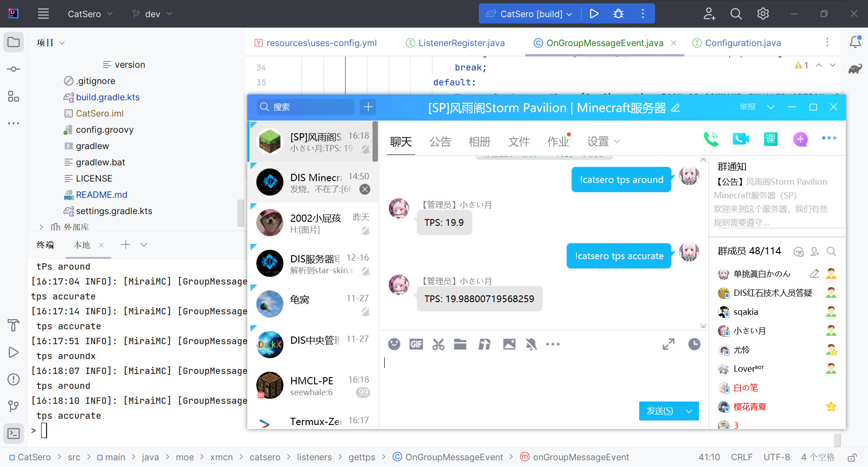Click the chat list scrollbar
The width and height of the screenshot is (868, 467).
(x=375, y=141)
